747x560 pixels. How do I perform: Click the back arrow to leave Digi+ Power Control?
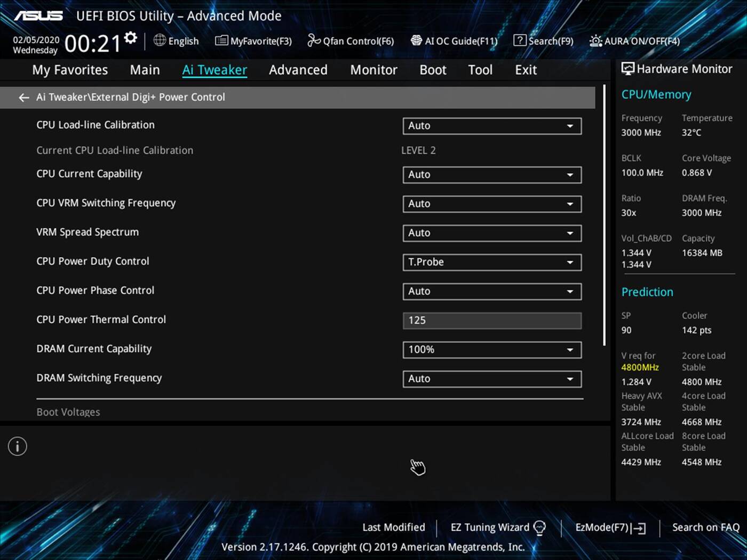pos(23,97)
